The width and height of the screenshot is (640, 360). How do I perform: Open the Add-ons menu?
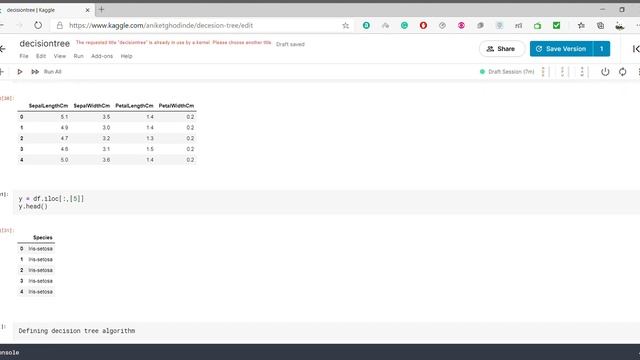point(102,56)
